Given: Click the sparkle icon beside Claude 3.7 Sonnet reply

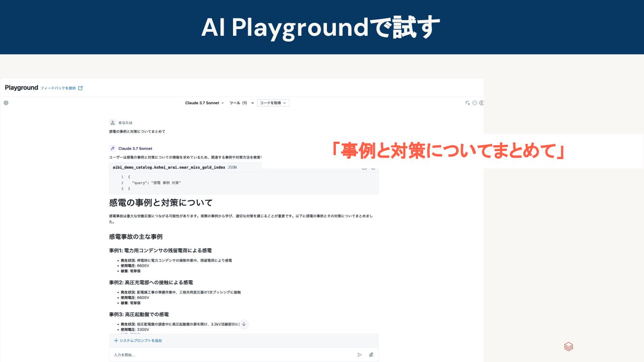Looking at the screenshot, I should coord(113,148).
